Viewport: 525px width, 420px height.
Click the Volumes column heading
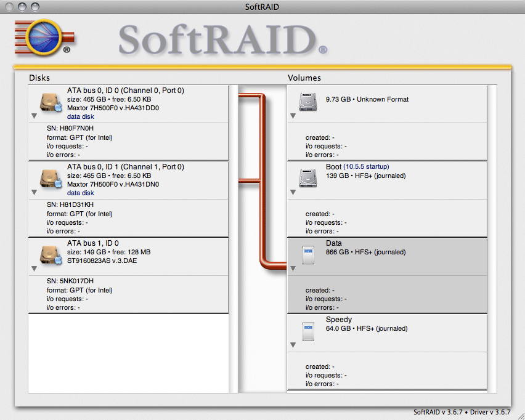(304, 78)
